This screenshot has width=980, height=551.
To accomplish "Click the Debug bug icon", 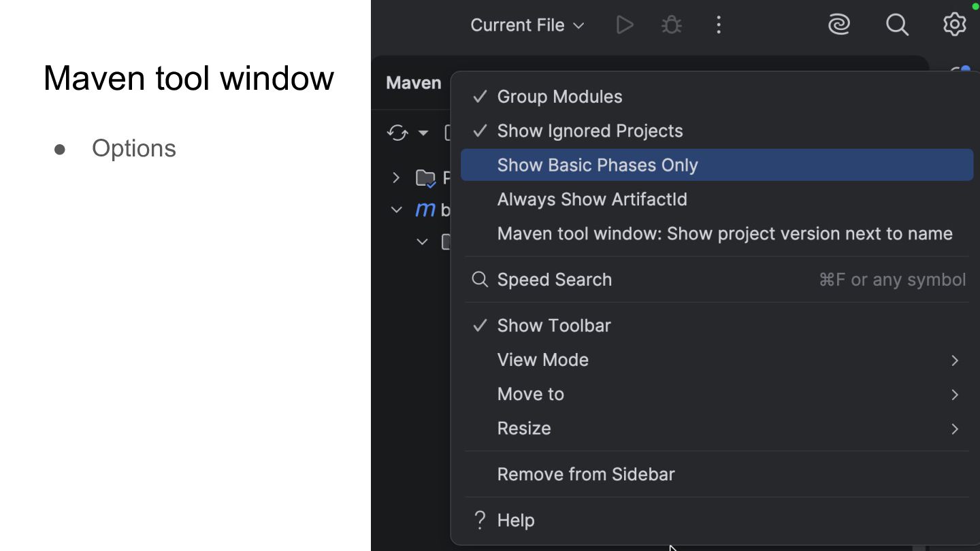I will [672, 25].
